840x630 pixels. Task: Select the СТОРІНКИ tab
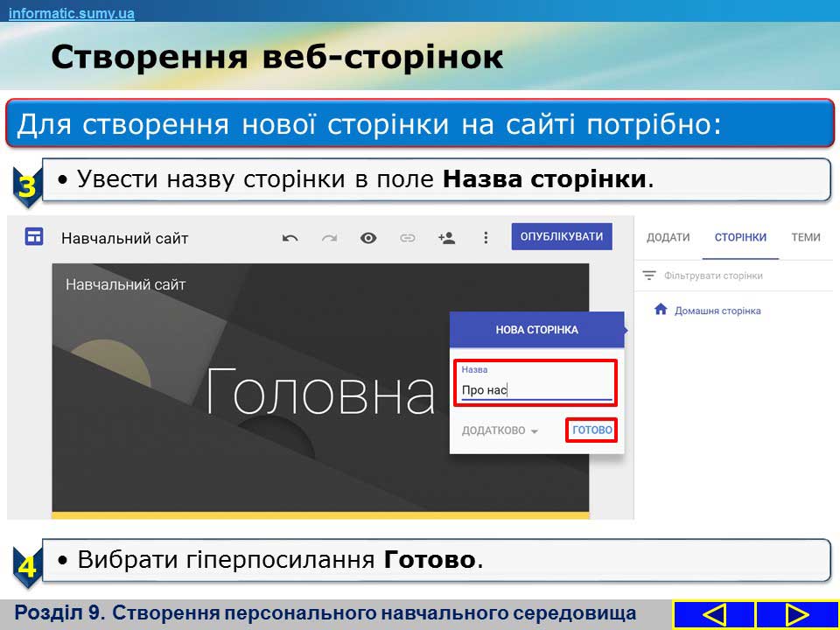pyautogui.click(x=740, y=237)
